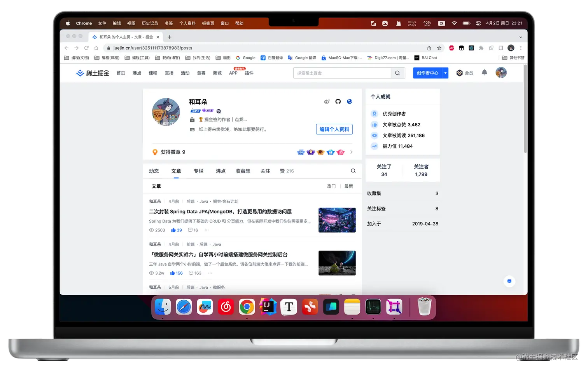Open the ABP extension icon
This screenshot has width=588, height=371.
[451, 48]
